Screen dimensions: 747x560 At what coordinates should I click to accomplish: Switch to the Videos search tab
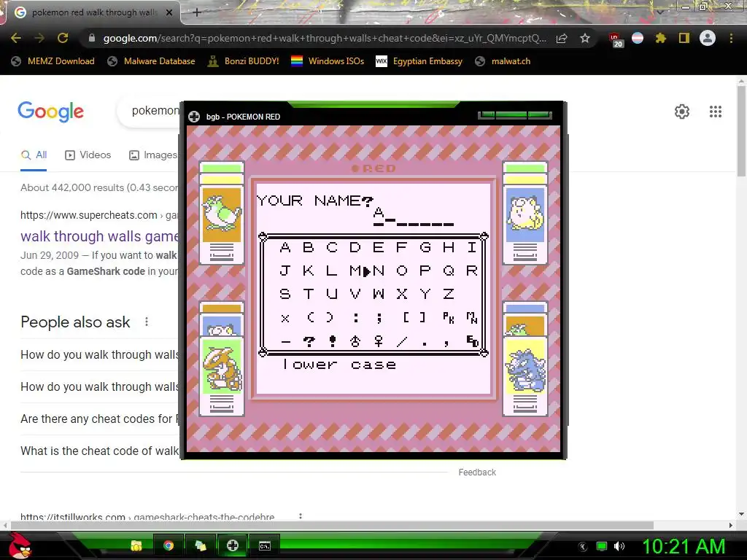(x=88, y=155)
